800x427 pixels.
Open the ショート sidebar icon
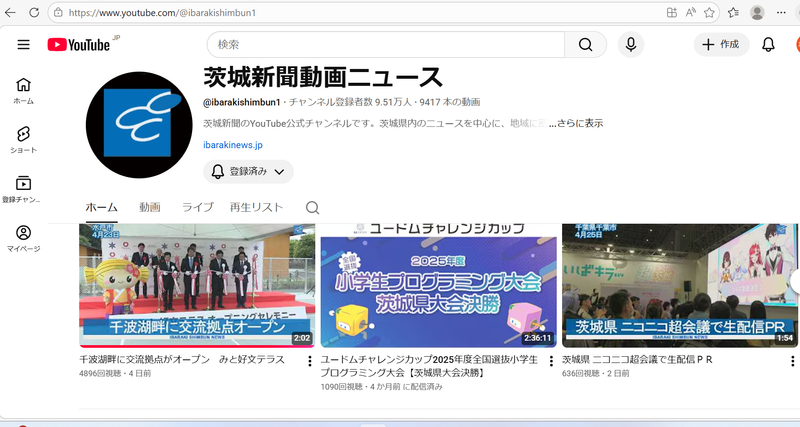point(23,140)
